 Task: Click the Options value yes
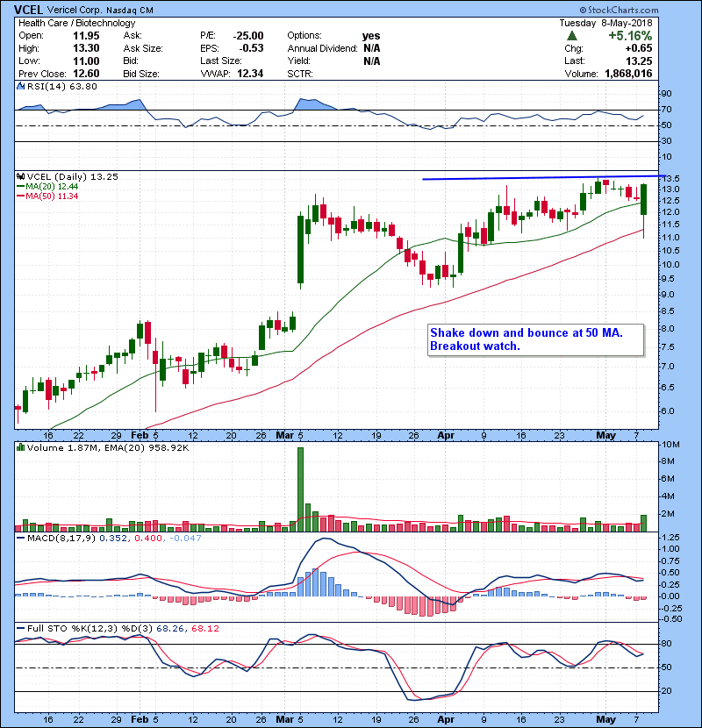pyautogui.click(x=371, y=36)
